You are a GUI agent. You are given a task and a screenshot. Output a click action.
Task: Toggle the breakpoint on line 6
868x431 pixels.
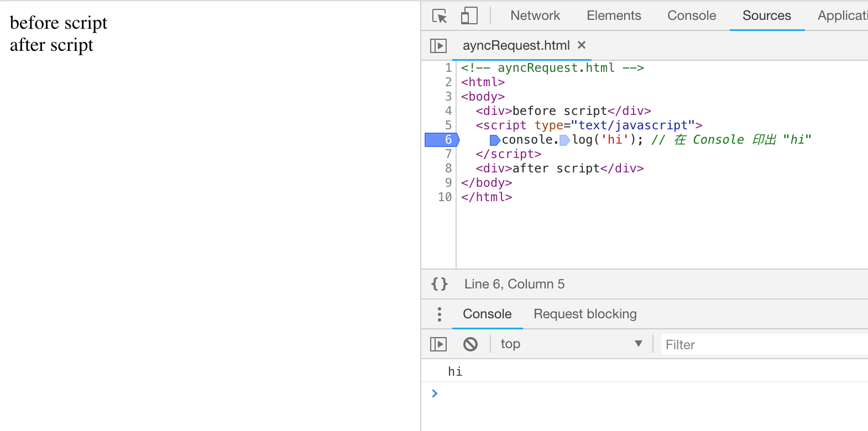pos(442,140)
